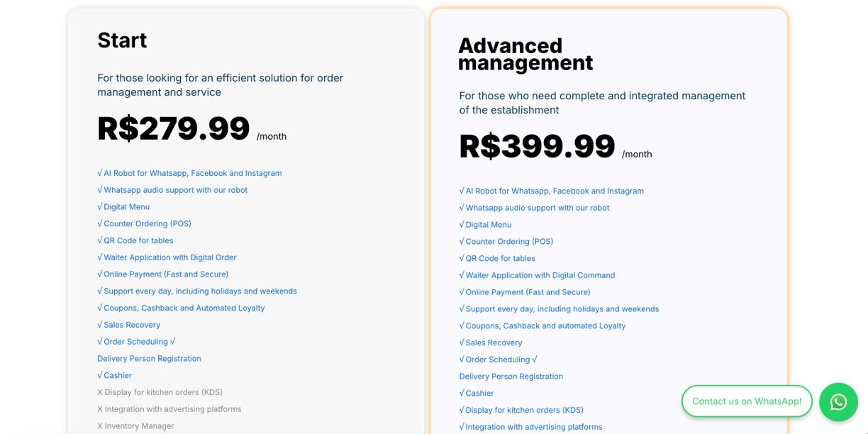Click Waiter Application with Digital Order
Image resolution: width=868 pixels, height=434 pixels.
tap(167, 257)
